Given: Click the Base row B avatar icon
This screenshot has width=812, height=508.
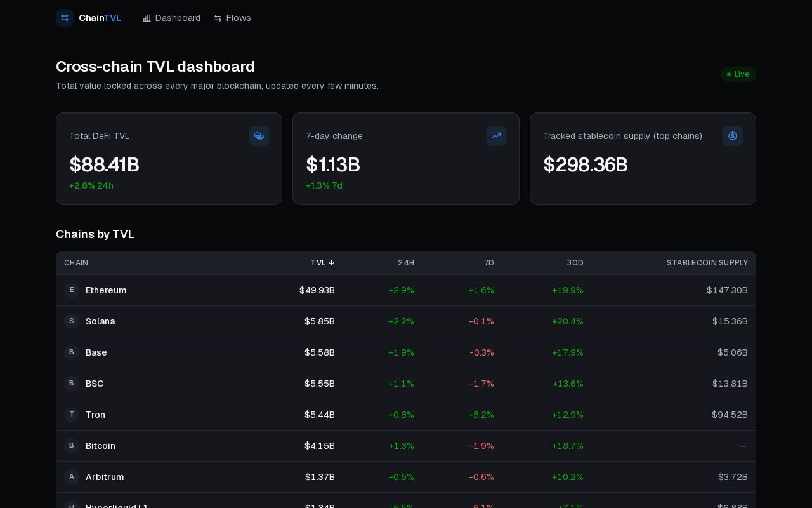Looking at the screenshot, I should (72, 352).
